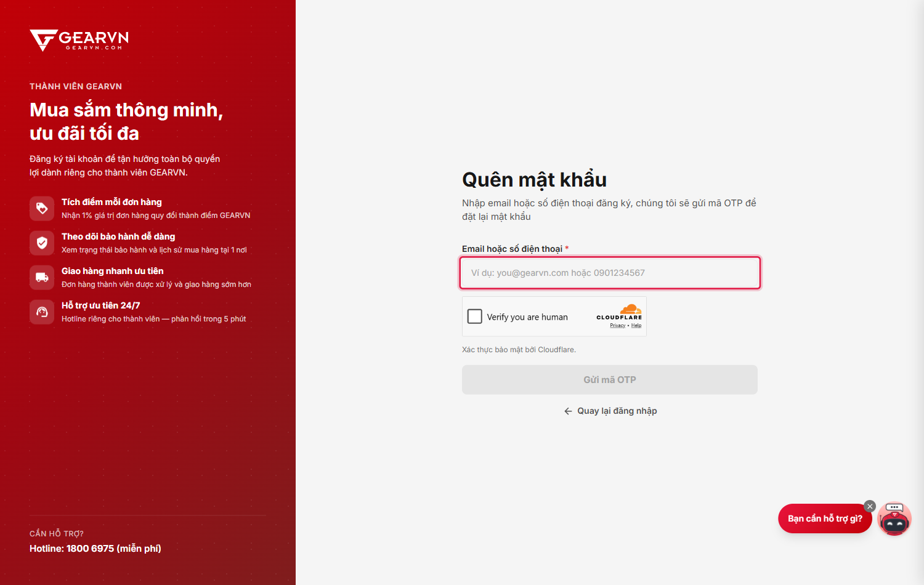Click 'Đăng ký tài khoản để tận hưởng' paragraph
924x585 pixels.
pos(125,166)
